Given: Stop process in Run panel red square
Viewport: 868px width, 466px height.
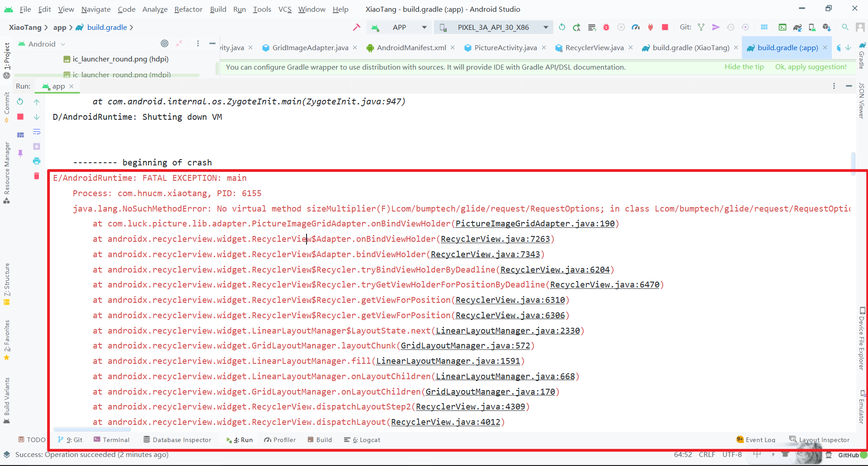Looking at the screenshot, I should [x=20, y=117].
